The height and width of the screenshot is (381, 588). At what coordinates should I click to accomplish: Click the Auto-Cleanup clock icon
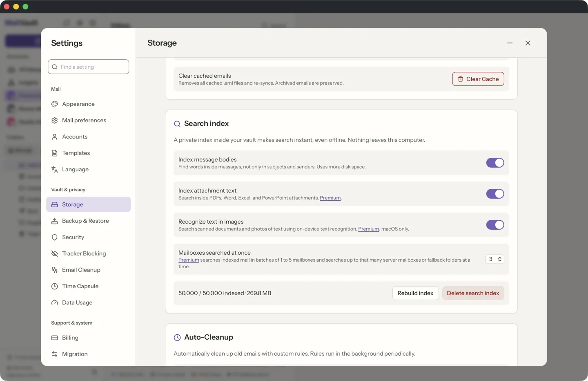pyautogui.click(x=177, y=338)
